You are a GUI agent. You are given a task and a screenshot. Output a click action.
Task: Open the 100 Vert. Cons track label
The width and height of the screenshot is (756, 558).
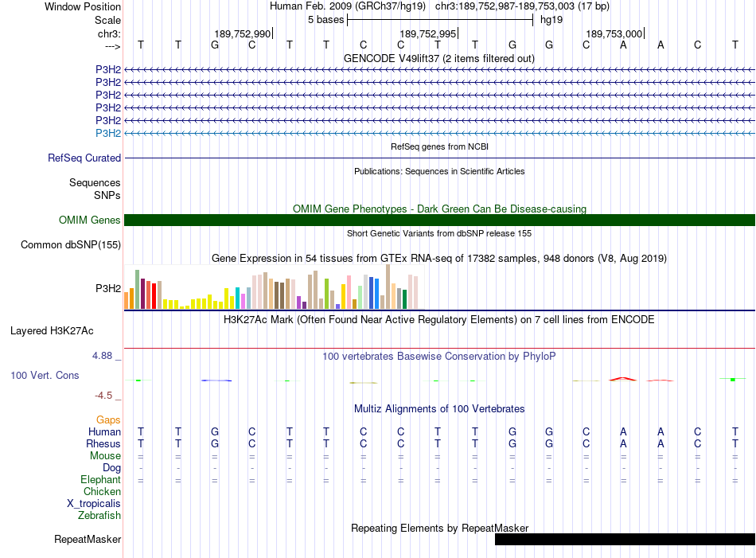coord(45,375)
